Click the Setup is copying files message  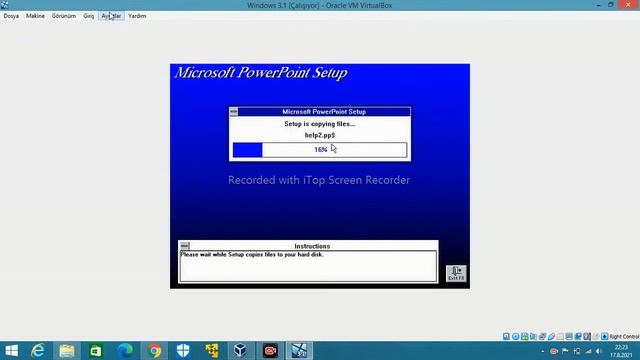[x=320, y=124]
